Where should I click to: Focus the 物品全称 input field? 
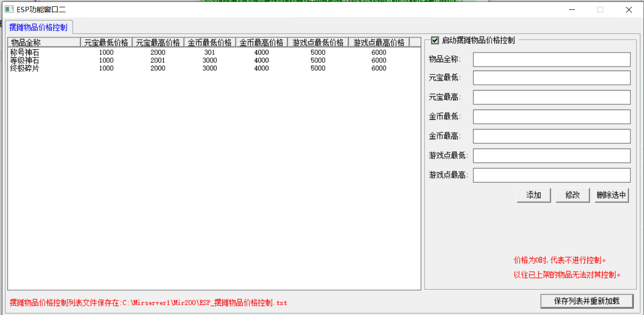(551, 59)
